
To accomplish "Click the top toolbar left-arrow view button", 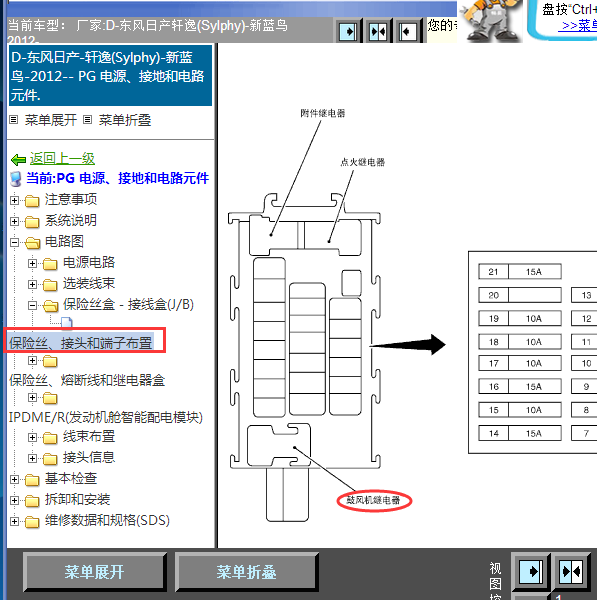I will point(408,31).
